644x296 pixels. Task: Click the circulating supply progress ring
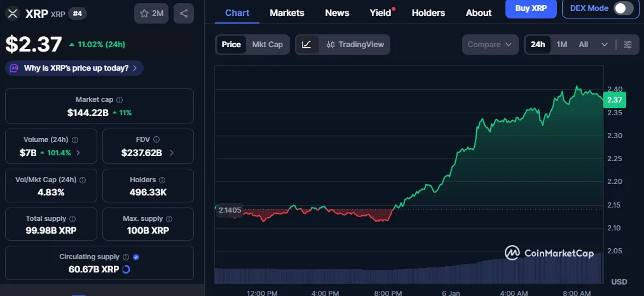[126, 269]
